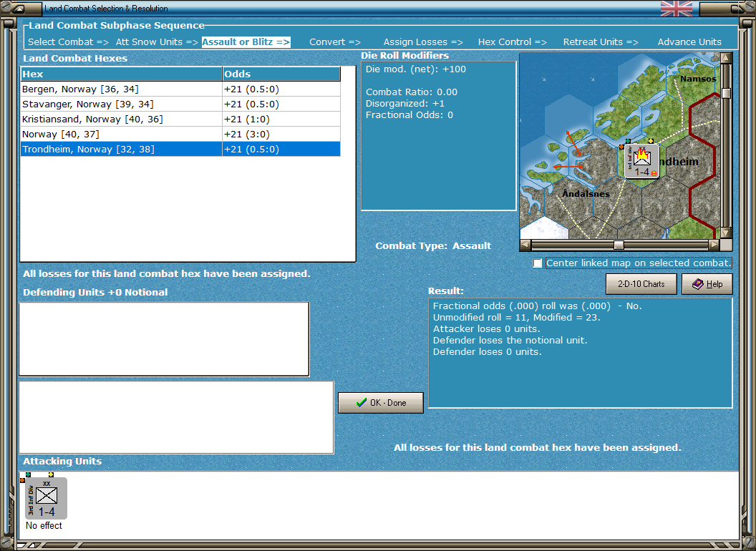
Task: Click the 3rd Inf Div attacking unit counter
Action: point(46,499)
